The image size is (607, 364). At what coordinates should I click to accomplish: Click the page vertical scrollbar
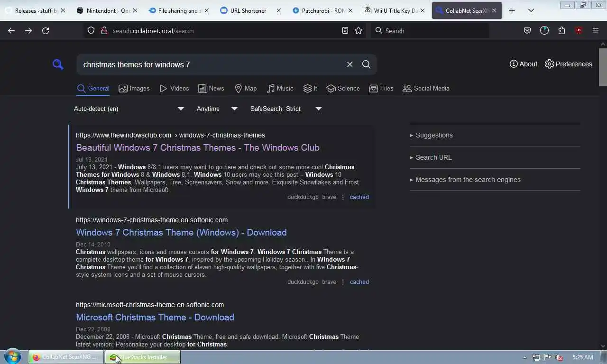[603, 67]
